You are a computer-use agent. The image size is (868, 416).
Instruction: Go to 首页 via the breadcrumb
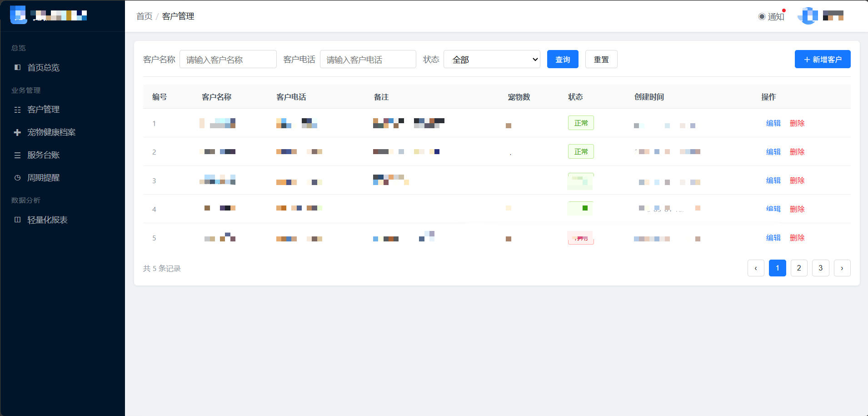tap(145, 16)
